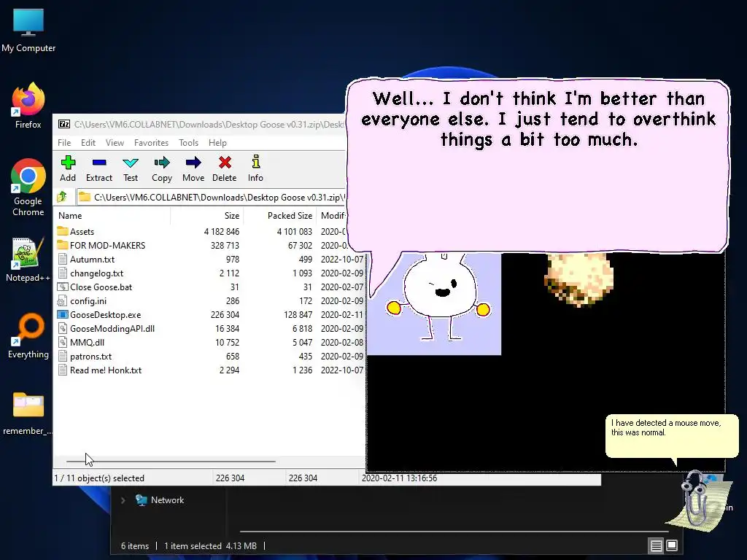Screen dimensions: 747x560
Task: Click the FOR MOD-MAKERS folder icon
Action: (x=63, y=245)
